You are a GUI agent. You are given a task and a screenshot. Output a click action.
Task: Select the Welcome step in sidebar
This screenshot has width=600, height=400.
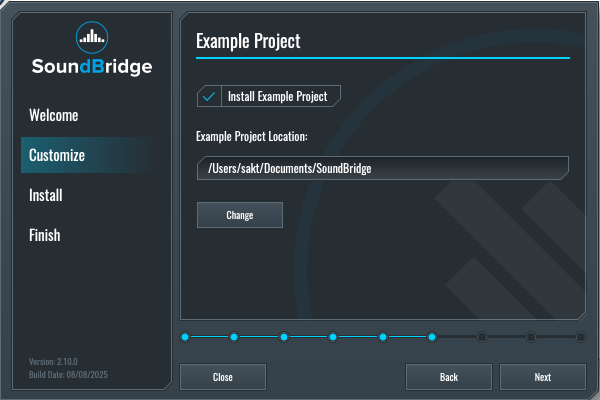tap(54, 115)
